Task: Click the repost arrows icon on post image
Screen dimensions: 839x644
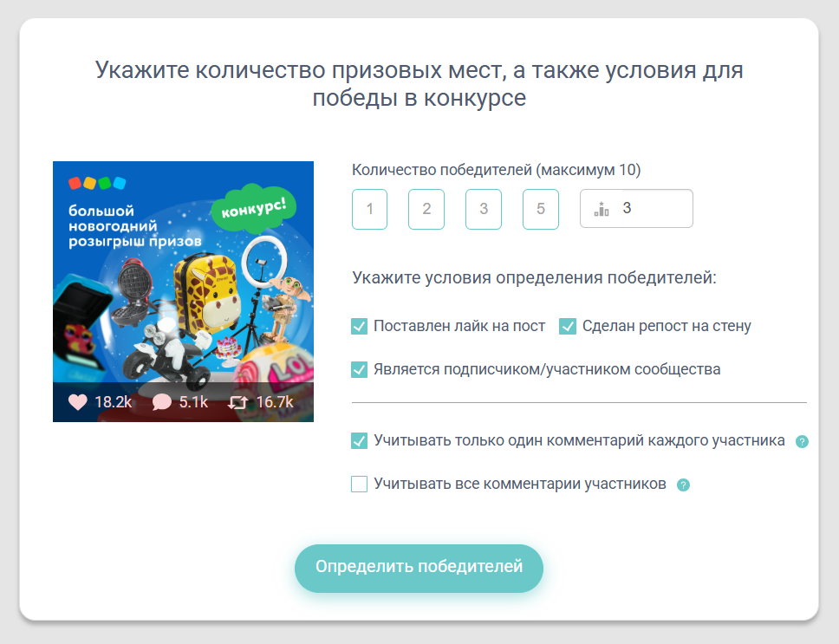Action: click(237, 402)
